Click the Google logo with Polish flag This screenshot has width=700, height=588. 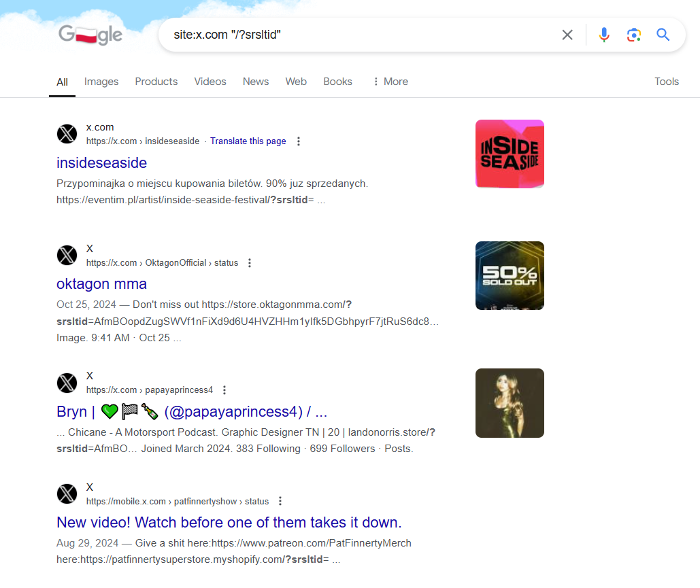(90, 35)
